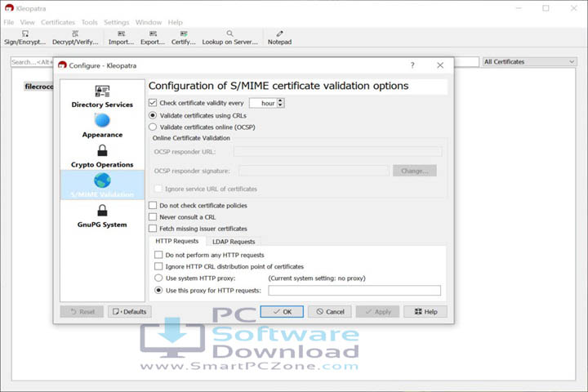
Task: Open the All Certificates dropdown
Action: click(529, 61)
